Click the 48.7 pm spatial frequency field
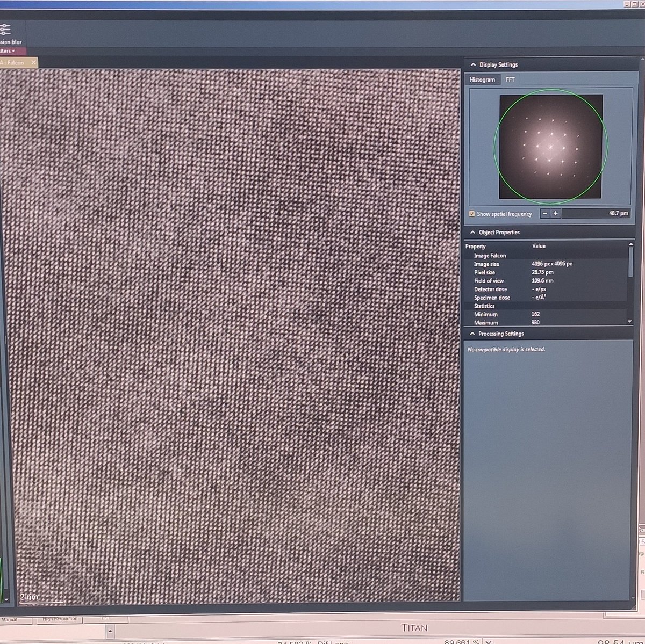 coord(596,213)
